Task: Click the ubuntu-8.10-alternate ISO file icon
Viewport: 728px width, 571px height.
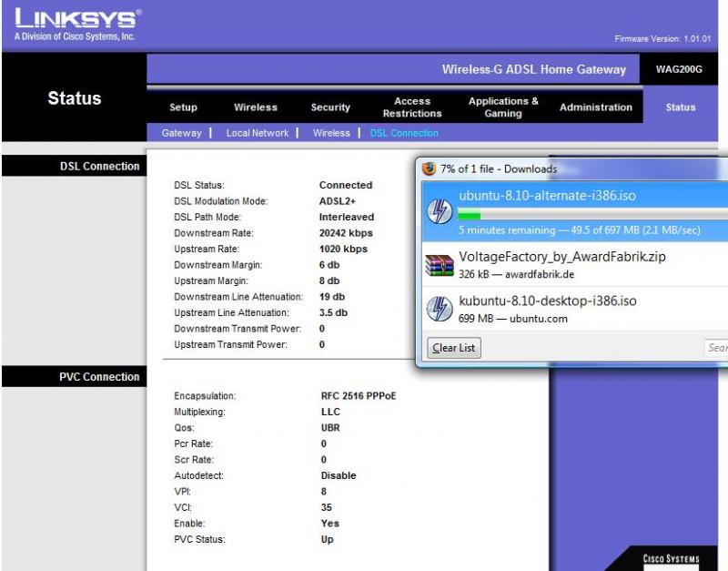Action: point(440,211)
